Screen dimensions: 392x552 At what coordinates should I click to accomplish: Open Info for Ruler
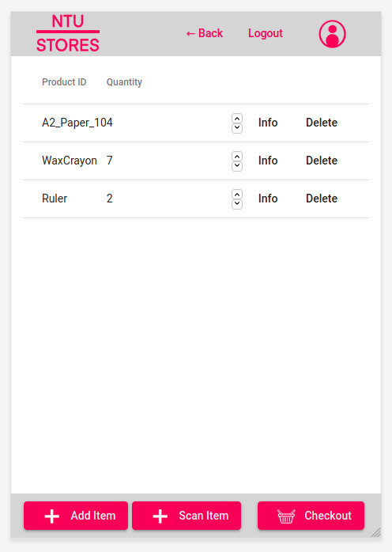tap(268, 198)
